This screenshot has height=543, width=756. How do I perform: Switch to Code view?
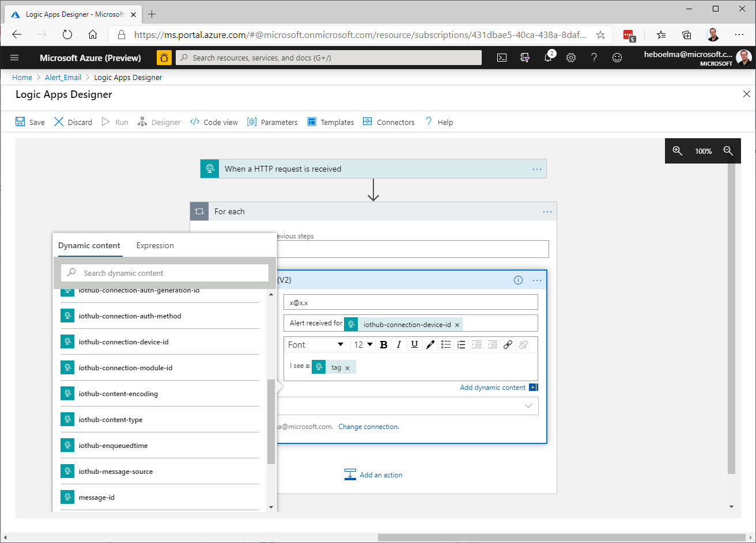click(214, 122)
